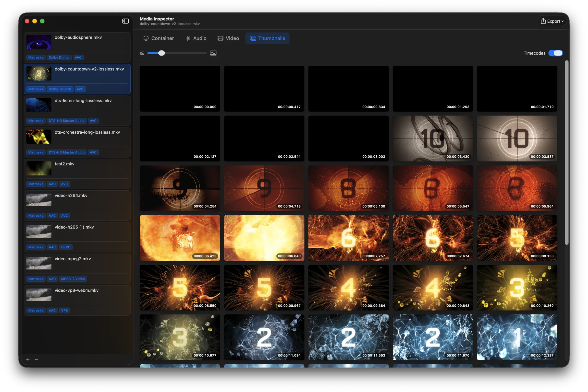
Task: Open thumbnail at timecode 00:00:06.423
Action: click(x=180, y=238)
